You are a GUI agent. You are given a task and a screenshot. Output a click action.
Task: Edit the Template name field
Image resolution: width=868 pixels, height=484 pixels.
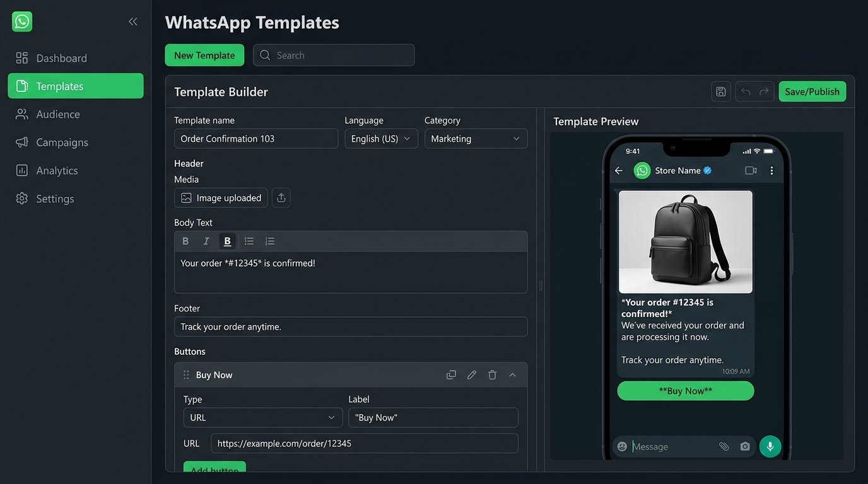click(256, 139)
